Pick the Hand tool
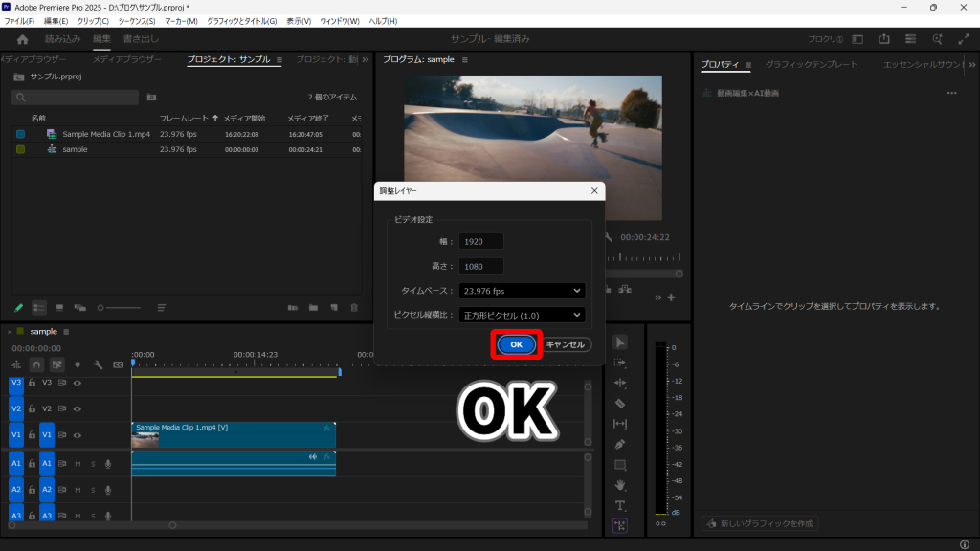This screenshot has height=551, width=980. click(620, 485)
